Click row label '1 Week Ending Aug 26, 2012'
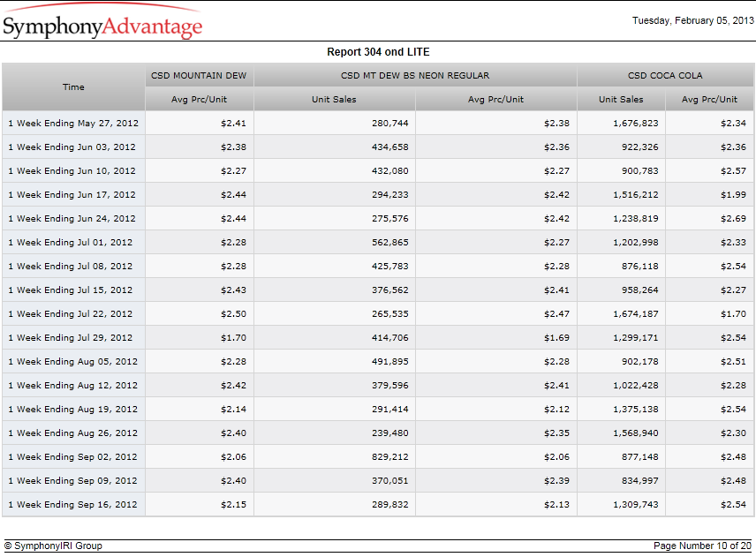The width and height of the screenshot is (756, 557). pyautogui.click(x=72, y=433)
